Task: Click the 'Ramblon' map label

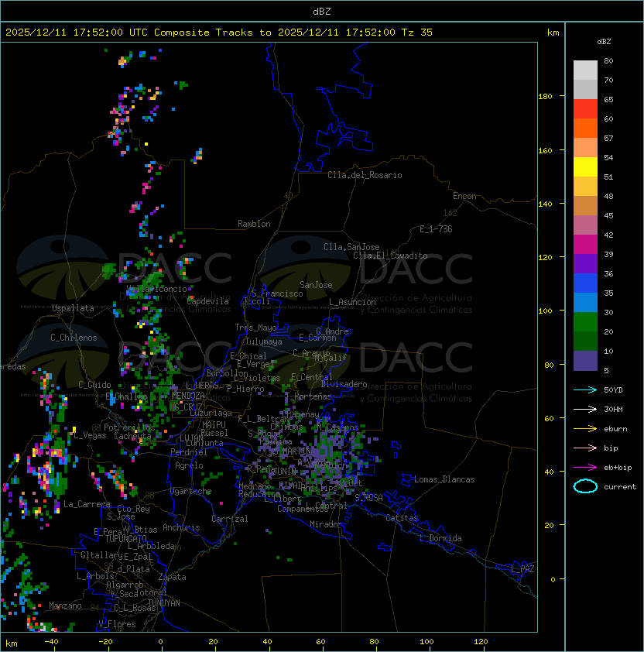Action: (x=254, y=224)
